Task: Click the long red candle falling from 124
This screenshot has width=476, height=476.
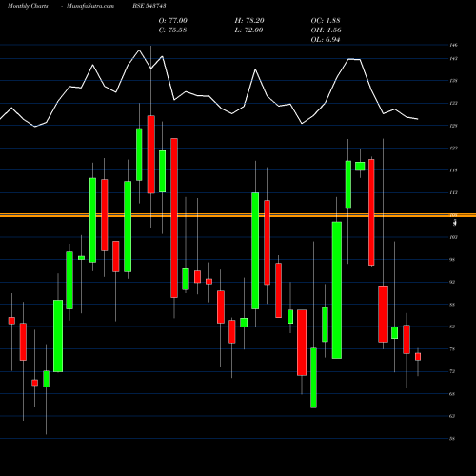Action: (174, 218)
